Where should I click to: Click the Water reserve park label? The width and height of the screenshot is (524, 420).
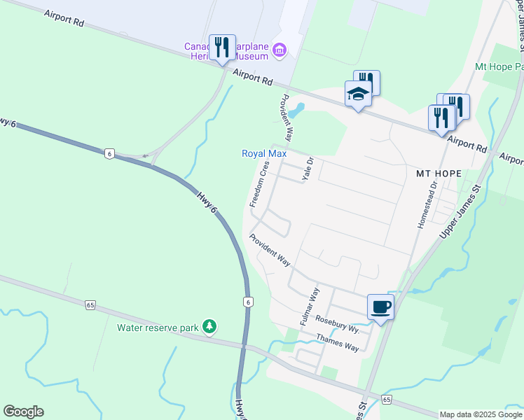[158, 328]
